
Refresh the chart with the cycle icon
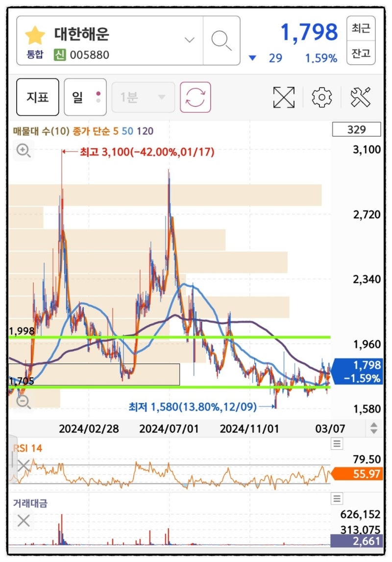tap(196, 97)
